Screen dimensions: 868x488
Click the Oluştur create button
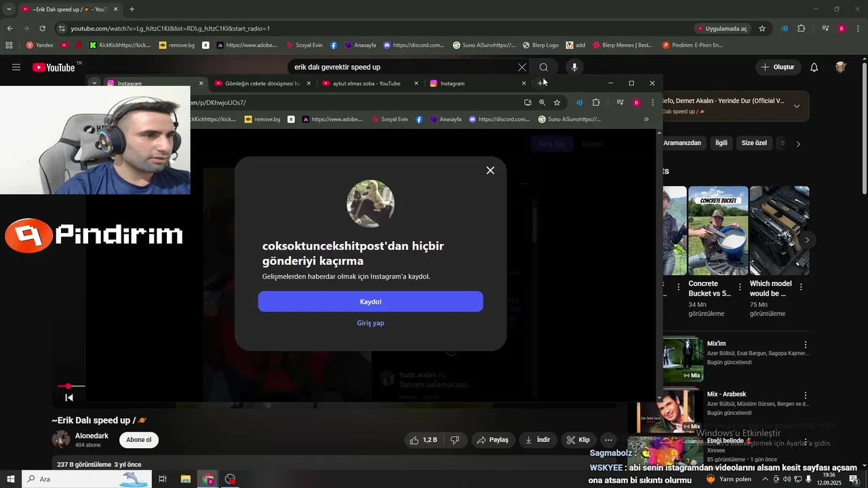click(x=777, y=67)
